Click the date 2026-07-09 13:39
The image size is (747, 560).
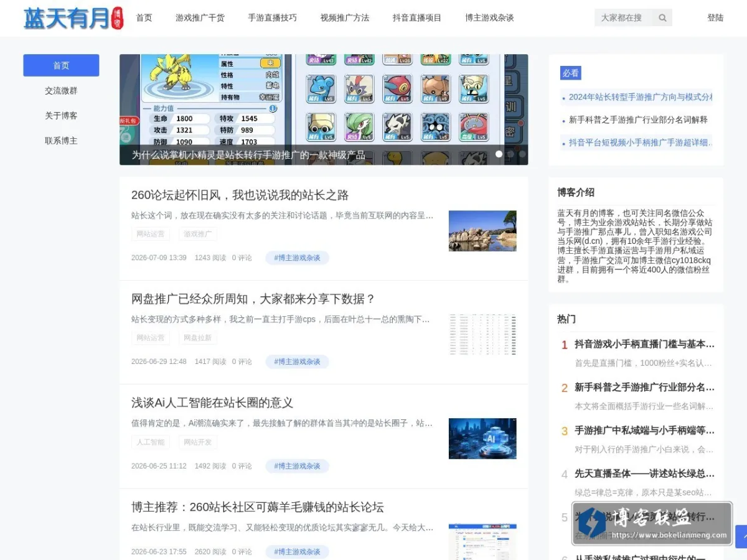[159, 258]
